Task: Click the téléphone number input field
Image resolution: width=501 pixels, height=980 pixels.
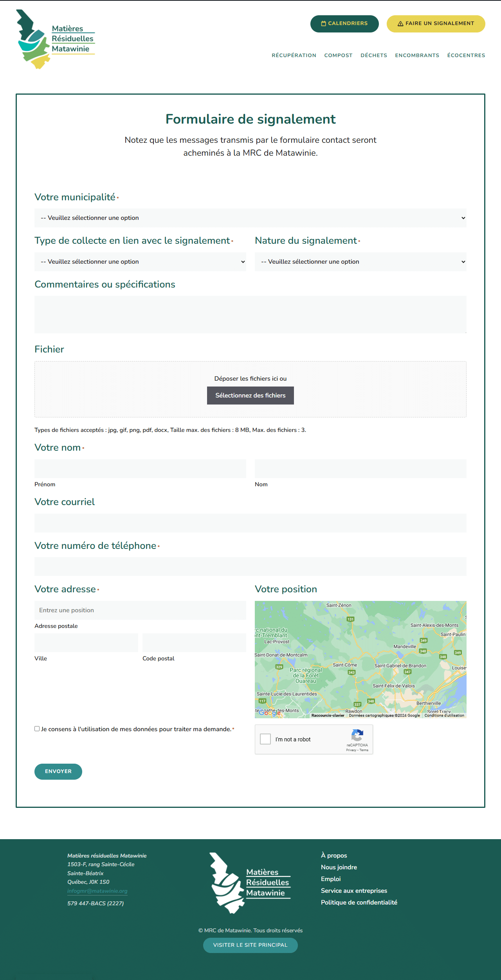Action: coord(250,566)
